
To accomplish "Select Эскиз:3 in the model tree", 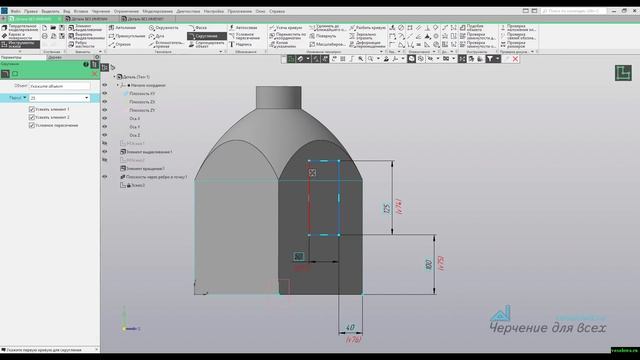I will click(x=133, y=185).
